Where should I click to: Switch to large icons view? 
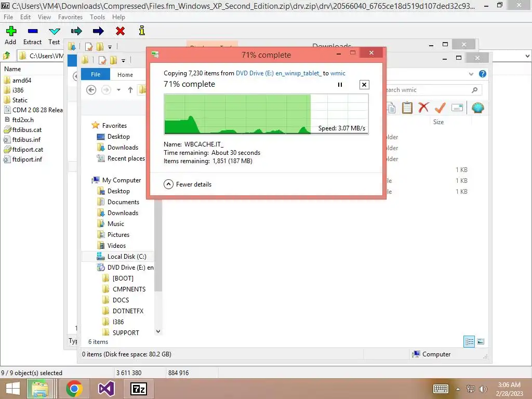pyautogui.click(x=481, y=341)
